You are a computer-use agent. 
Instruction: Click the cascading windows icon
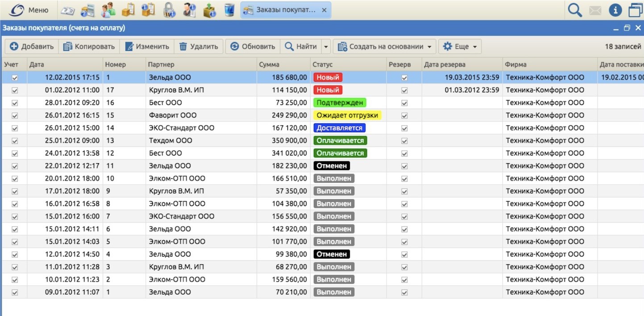click(x=635, y=10)
